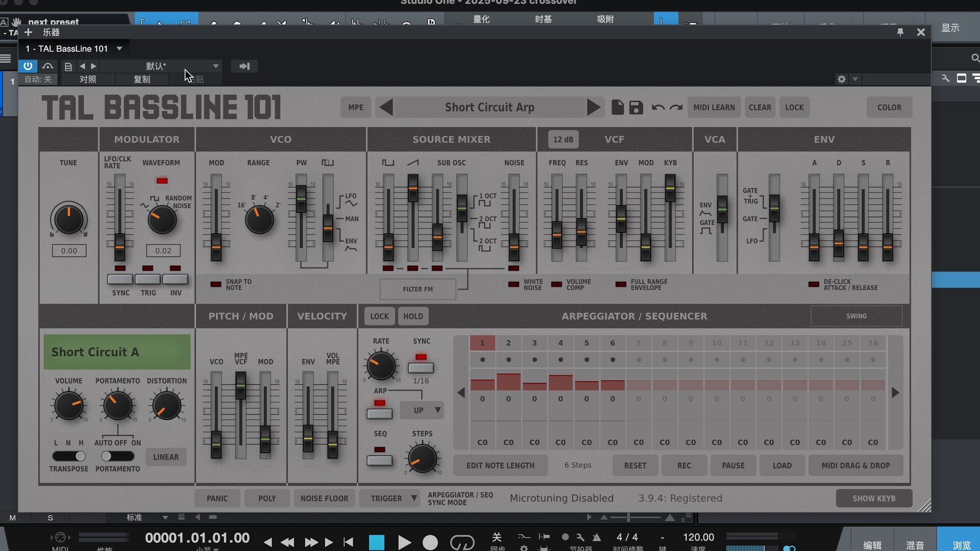Pin the plugin window

[x=900, y=32]
